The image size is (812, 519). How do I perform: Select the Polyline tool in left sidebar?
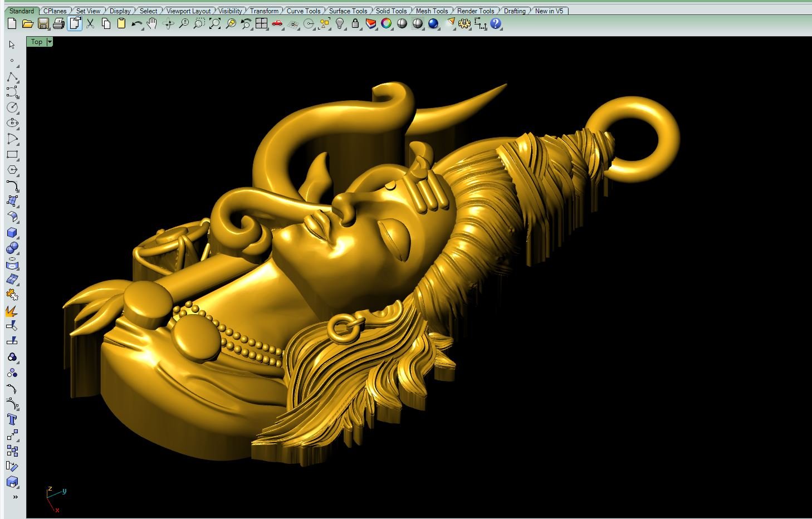(12, 76)
